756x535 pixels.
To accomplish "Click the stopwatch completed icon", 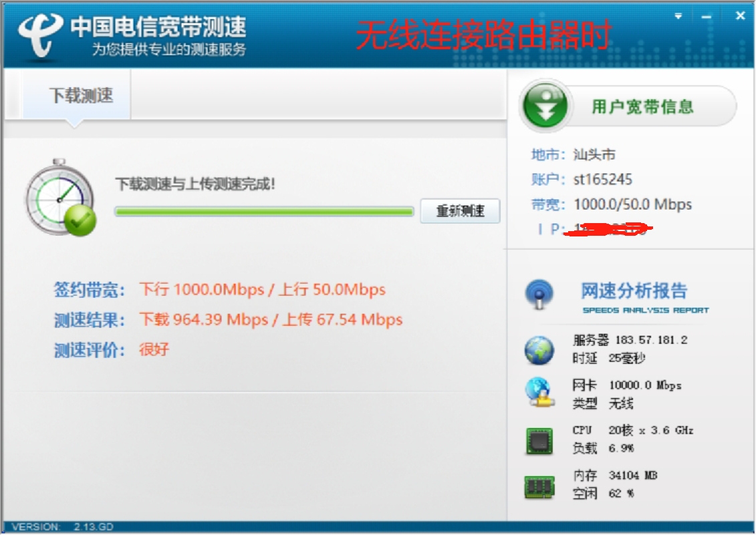I will click(x=61, y=198).
